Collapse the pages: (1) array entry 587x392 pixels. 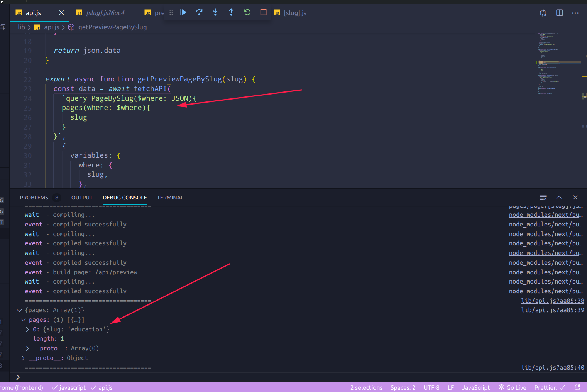23,320
